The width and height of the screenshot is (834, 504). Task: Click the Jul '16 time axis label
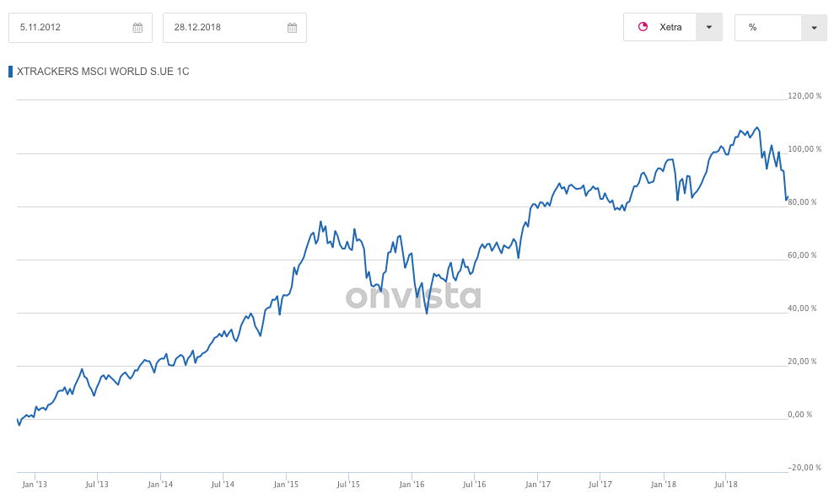(x=475, y=485)
